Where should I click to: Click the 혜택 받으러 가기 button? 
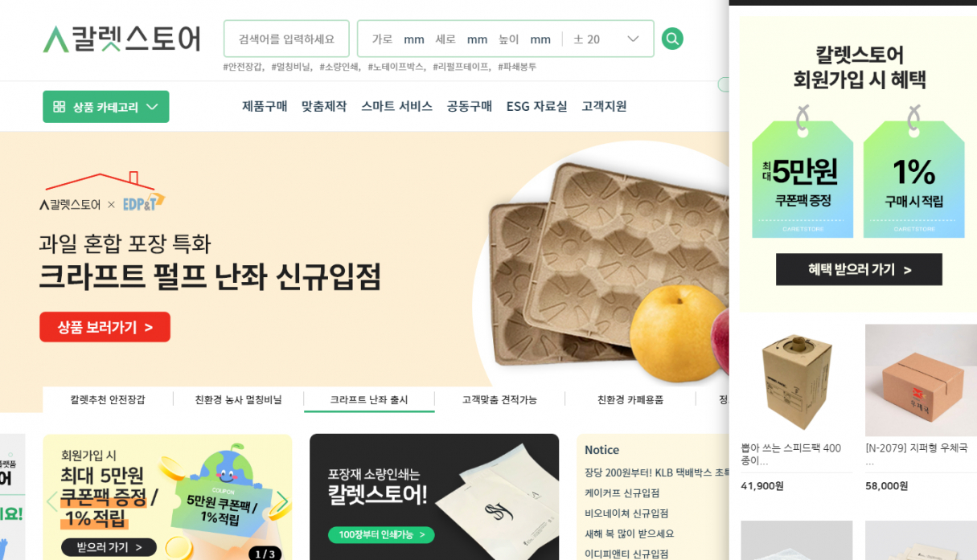(859, 270)
